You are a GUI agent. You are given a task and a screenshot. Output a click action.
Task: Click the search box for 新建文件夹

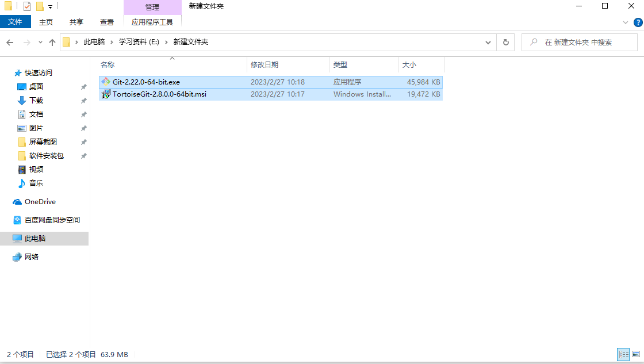580,43
